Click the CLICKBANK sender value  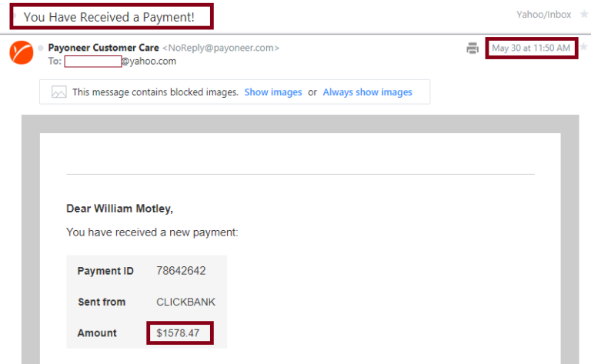(185, 302)
